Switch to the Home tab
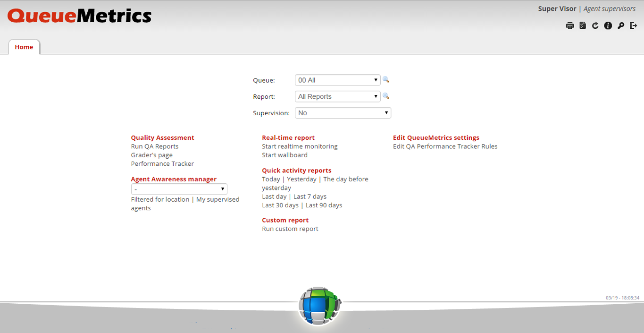This screenshot has width=644, height=333. [x=24, y=47]
